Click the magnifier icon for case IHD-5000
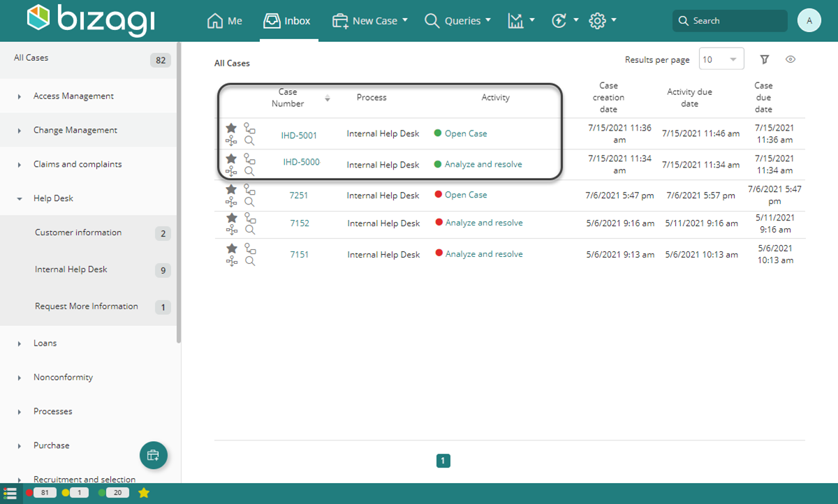This screenshot has height=504, width=838. pos(250,171)
